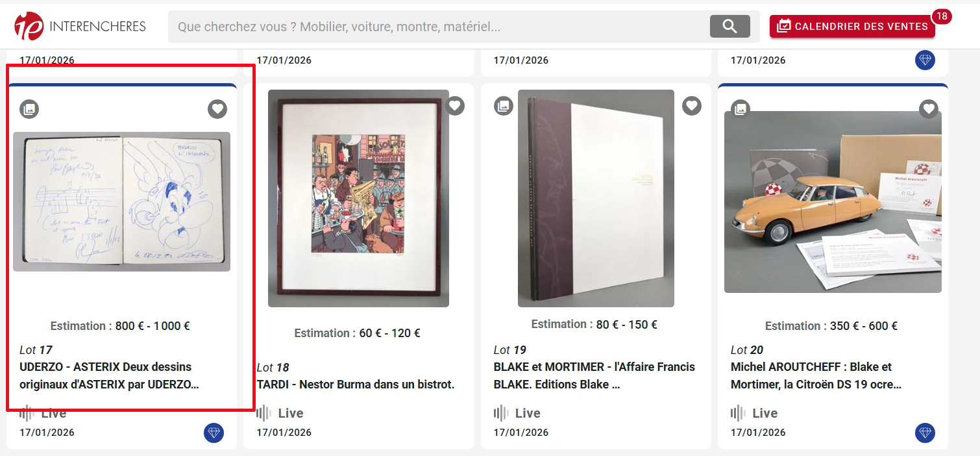
Task: Open the Citroën DS 19 model car photo
Action: 833,201
